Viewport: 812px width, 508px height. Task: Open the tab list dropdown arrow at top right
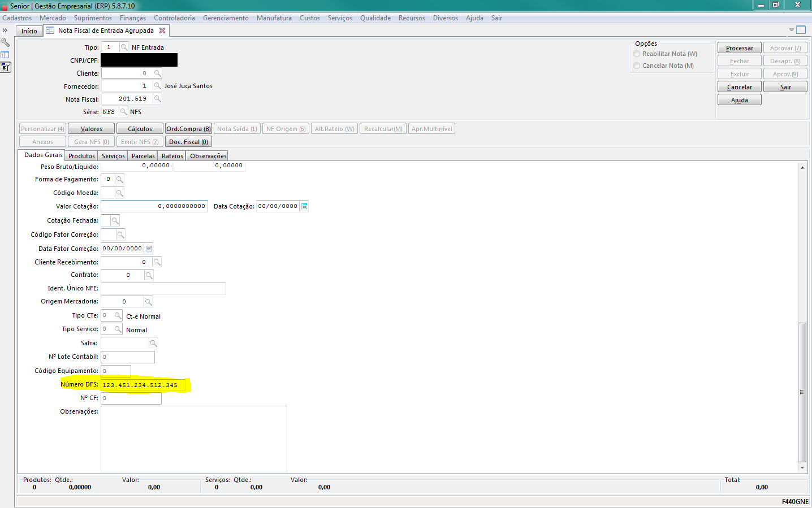(791, 30)
